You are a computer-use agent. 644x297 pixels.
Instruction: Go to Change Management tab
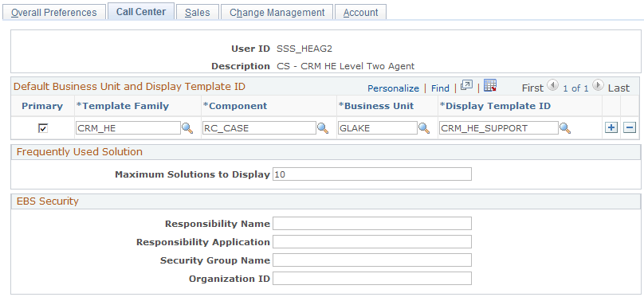277,12
